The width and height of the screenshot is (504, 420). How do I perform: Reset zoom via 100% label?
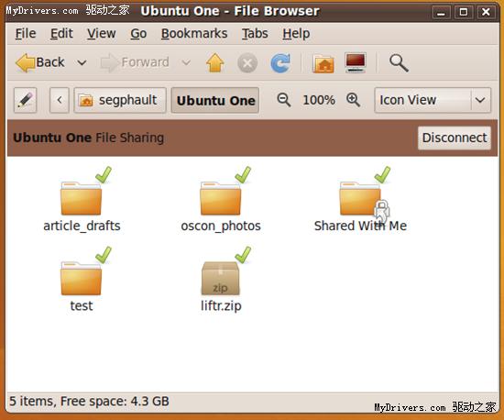pos(319,100)
